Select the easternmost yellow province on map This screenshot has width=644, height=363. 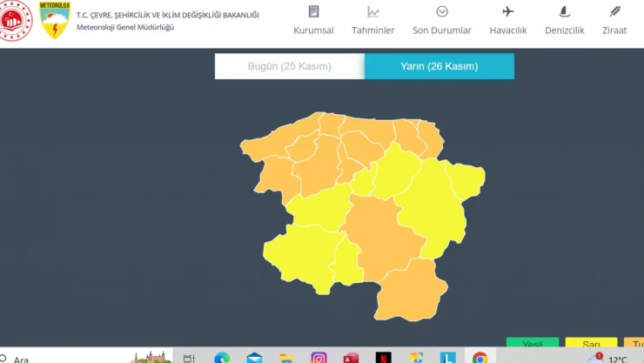tap(466, 180)
